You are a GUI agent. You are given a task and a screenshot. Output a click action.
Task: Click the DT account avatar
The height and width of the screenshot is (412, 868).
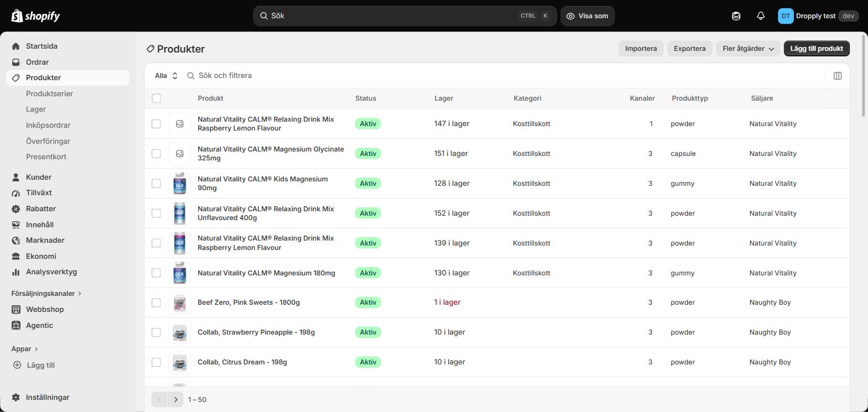[x=786, y=16]
